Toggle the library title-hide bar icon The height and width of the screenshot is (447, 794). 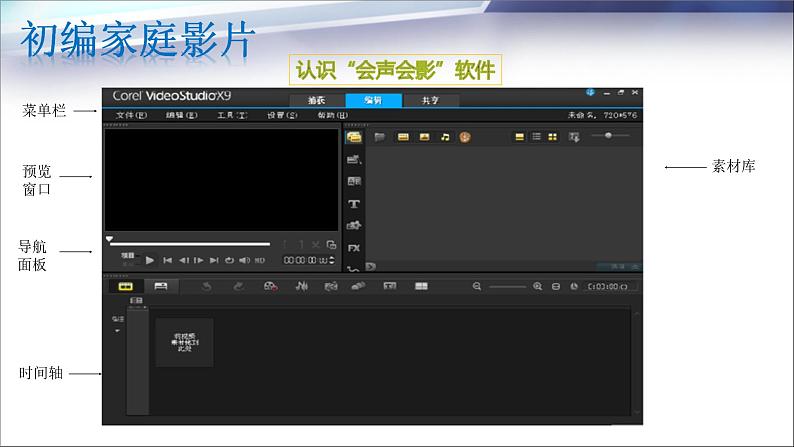point(520,137)
